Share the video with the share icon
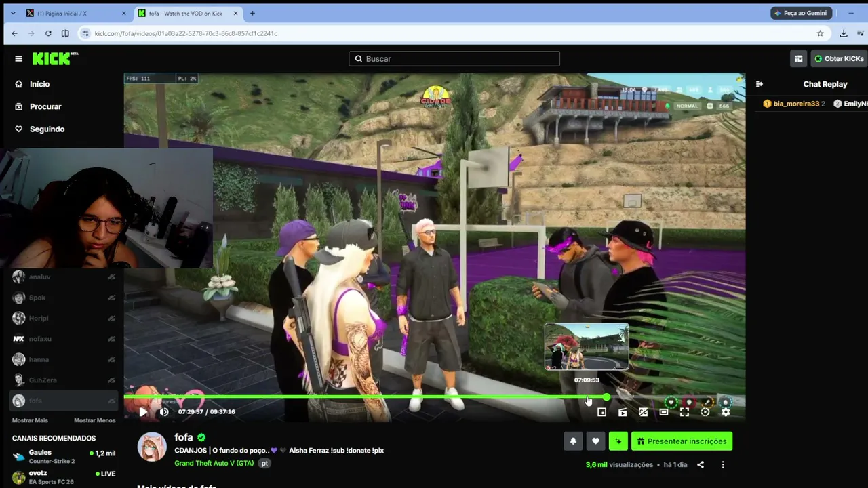 pos(701,465)
